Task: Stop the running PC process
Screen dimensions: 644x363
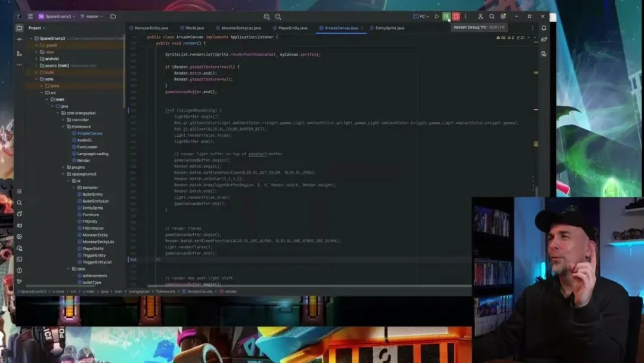Action: [x=456, y=17]
